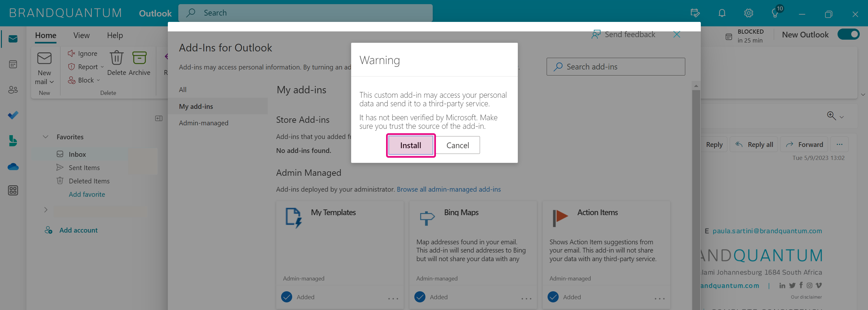Click the LinkedIn icon in signature

[x=782, y=285]
